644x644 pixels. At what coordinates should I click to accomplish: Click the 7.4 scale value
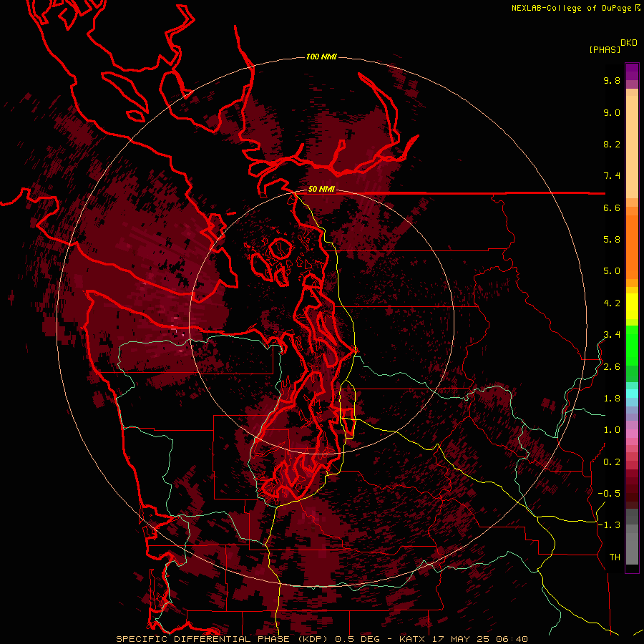pos(612,176)
